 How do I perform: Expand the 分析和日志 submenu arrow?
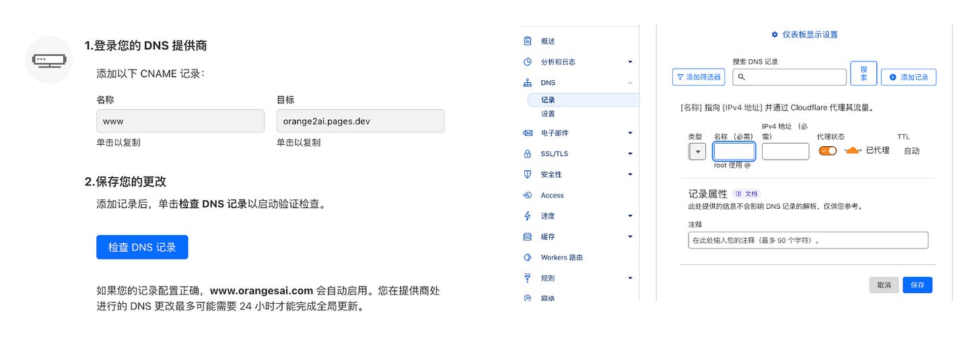pos(630,62)
